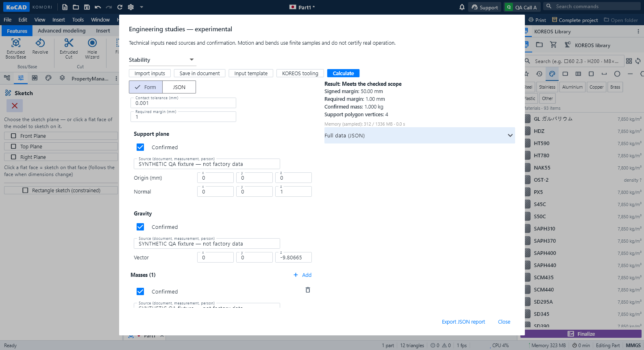This screenshot has height=350, width=644.
Task: Close the Engineering studies dialog
Action: click(504, 322)
